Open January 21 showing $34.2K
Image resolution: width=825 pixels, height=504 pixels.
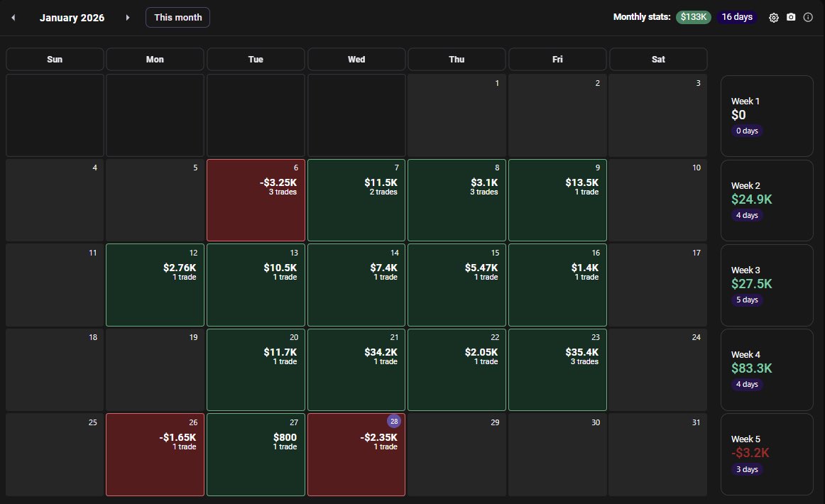(x=356, y=369)
